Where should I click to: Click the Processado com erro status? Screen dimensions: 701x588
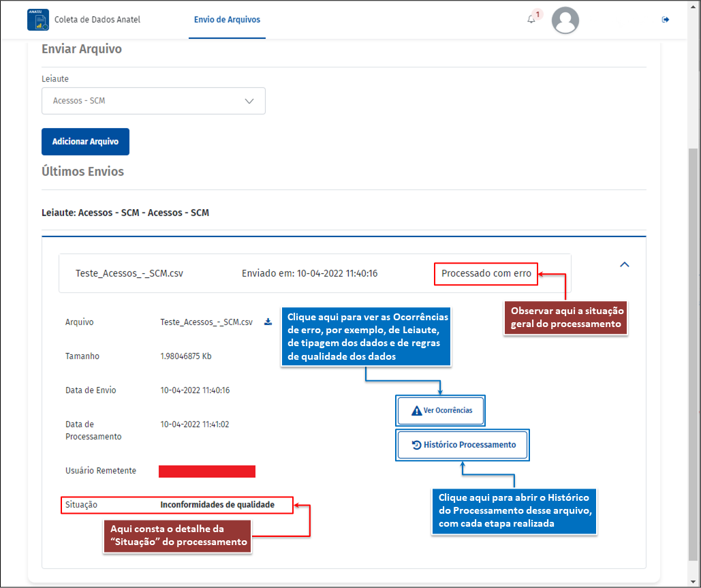pyautogui.click(x=486, y=273)
